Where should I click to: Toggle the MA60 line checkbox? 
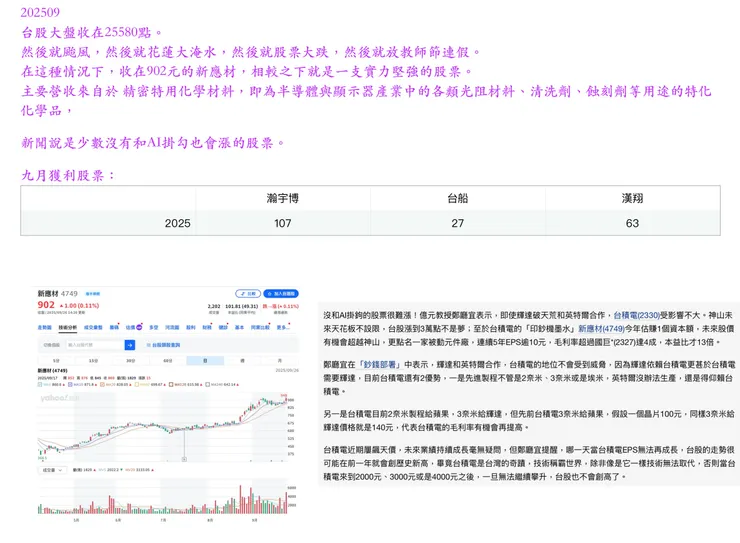point(137,384)
